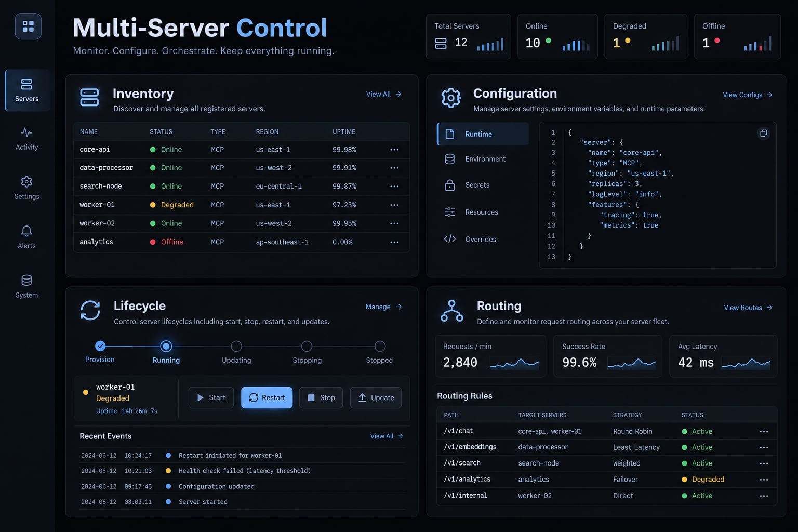Open Alerts bell in the sidebar
Viewport: 798px width, 532px height.
(26, 237)
